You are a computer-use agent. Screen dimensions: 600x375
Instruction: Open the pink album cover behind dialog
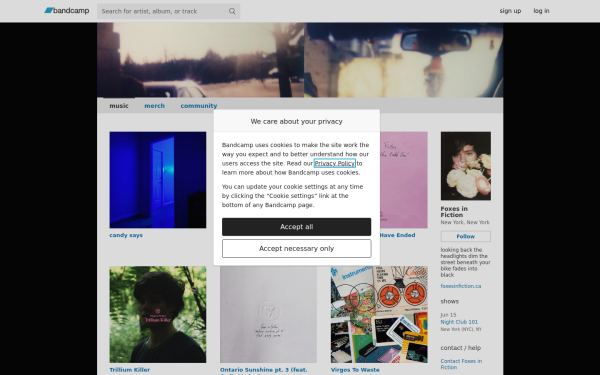click(404, 180)
